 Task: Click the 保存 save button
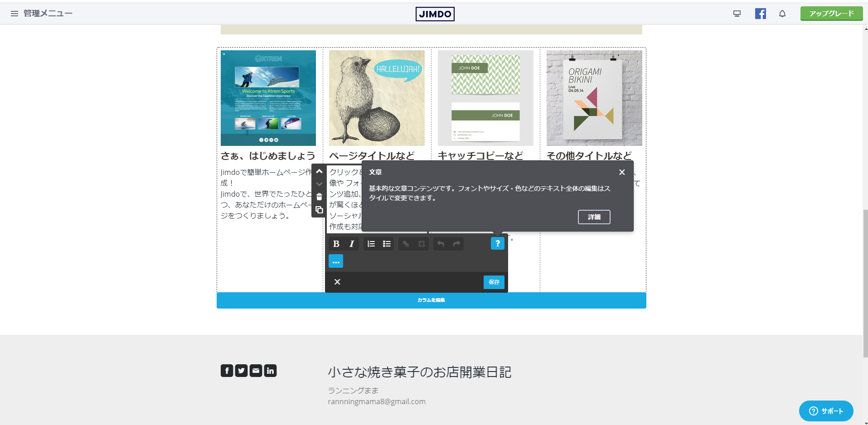coord(494,282)
